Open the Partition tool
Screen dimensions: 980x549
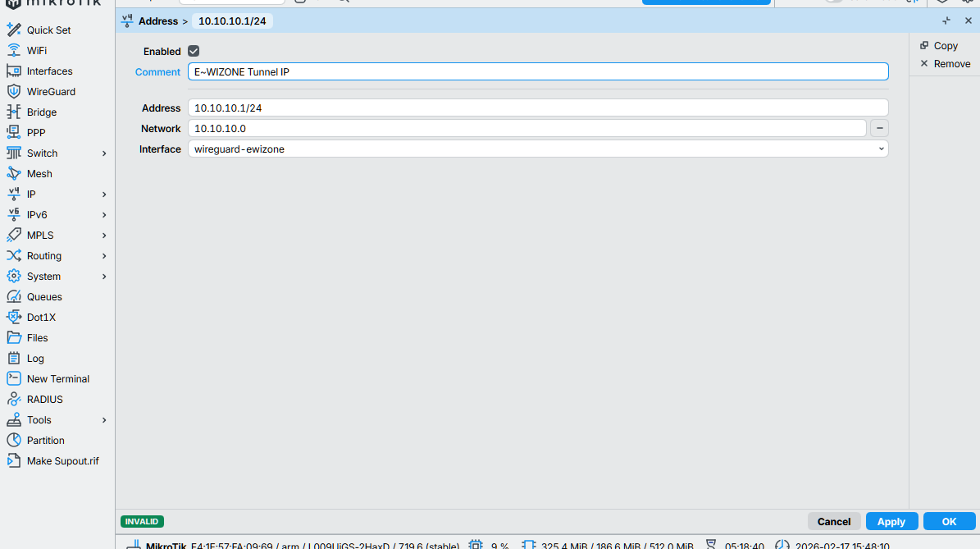[46, 440]
